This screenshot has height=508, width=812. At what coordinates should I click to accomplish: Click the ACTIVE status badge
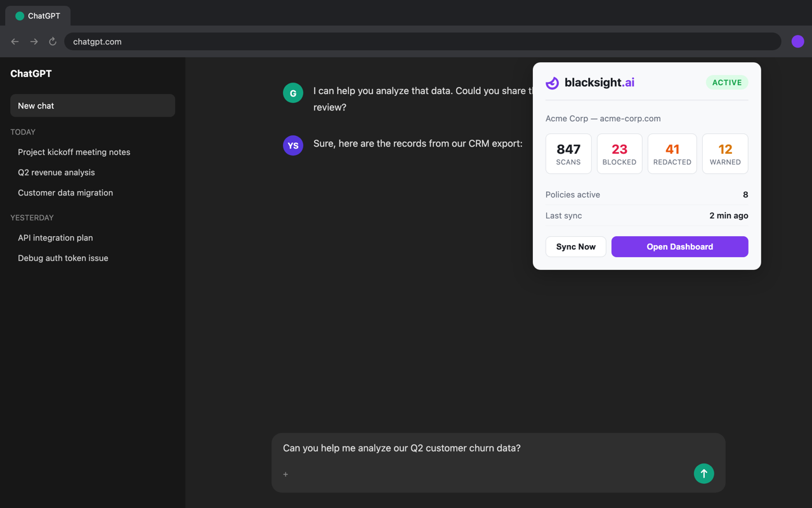click(727, 83)
